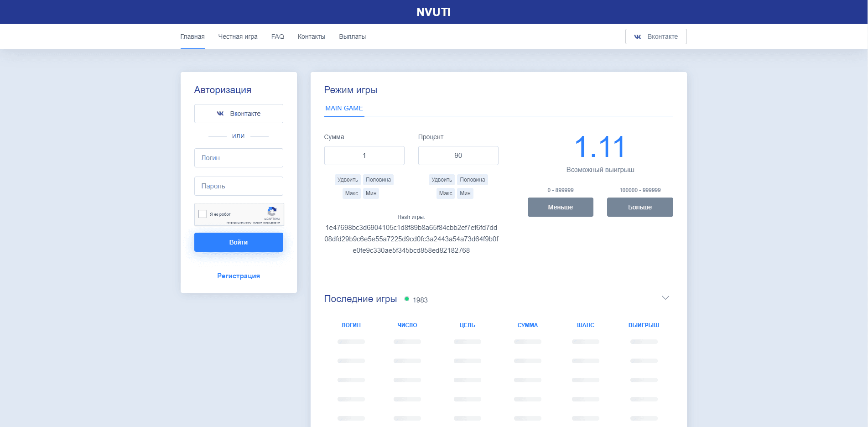Go to the FAQ page

point(277,36)
